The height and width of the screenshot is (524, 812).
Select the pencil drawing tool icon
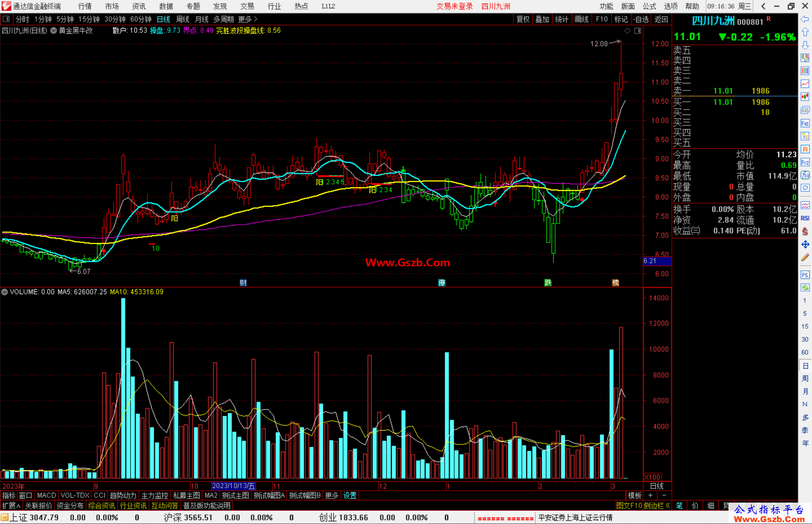(805, 257)
